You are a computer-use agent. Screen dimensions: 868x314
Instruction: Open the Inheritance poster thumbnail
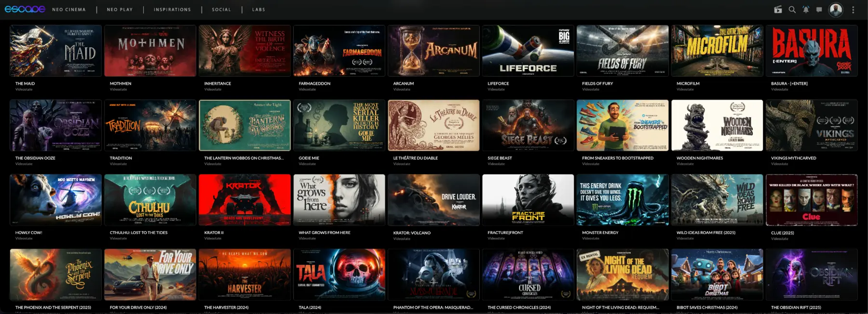click(x=245, y=51)
